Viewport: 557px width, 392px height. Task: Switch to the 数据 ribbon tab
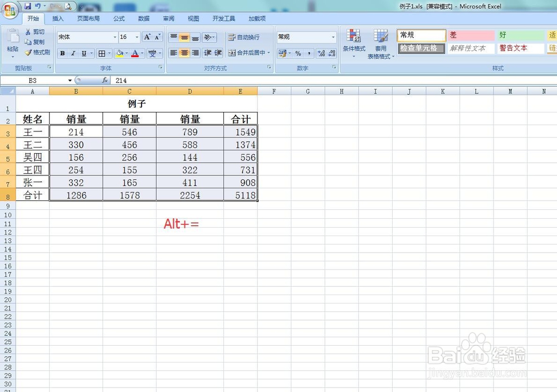(144, 18)
